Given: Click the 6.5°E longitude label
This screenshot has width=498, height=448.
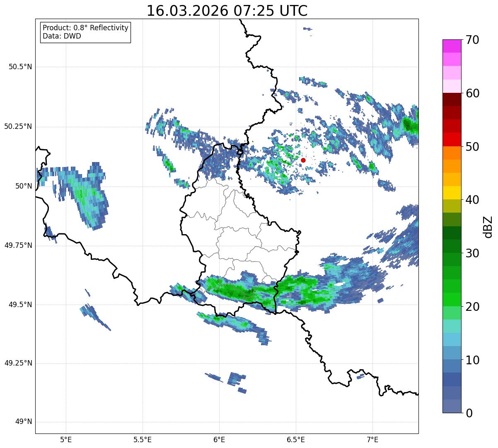Looking at the screenshot, I should point(296,440).
